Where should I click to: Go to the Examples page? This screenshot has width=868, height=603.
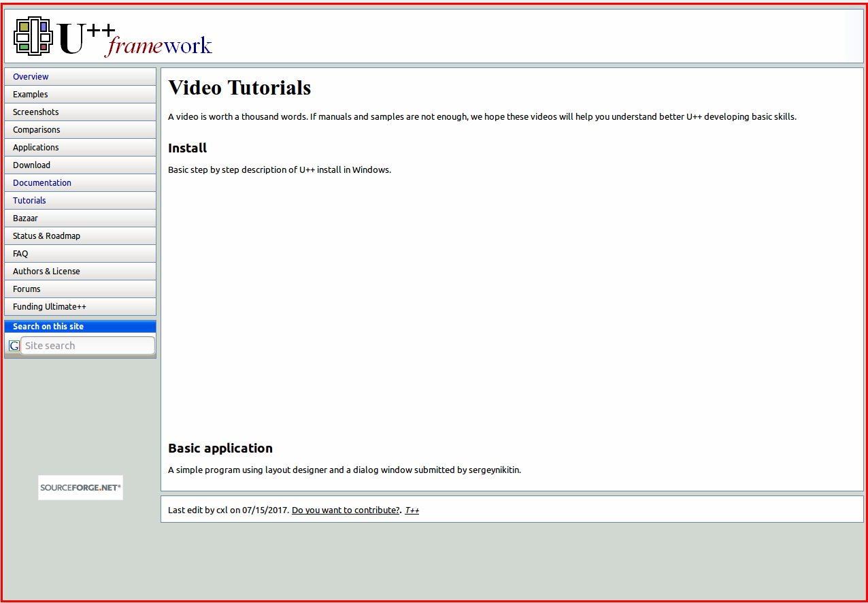tap(31, 95)
